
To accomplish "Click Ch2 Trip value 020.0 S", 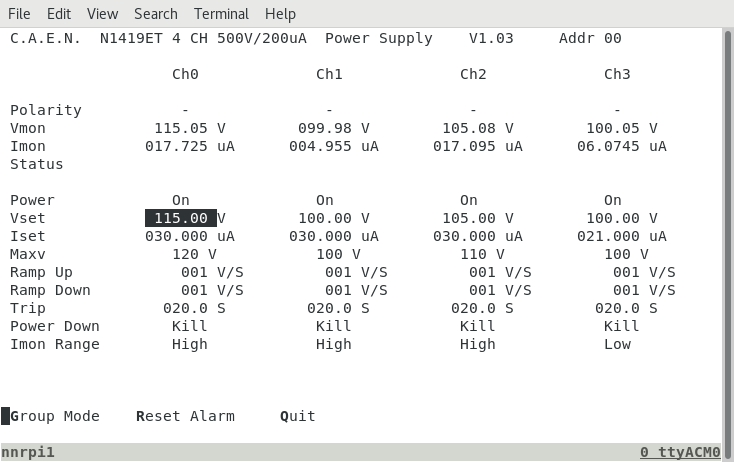I will click(x=482, y=308).
